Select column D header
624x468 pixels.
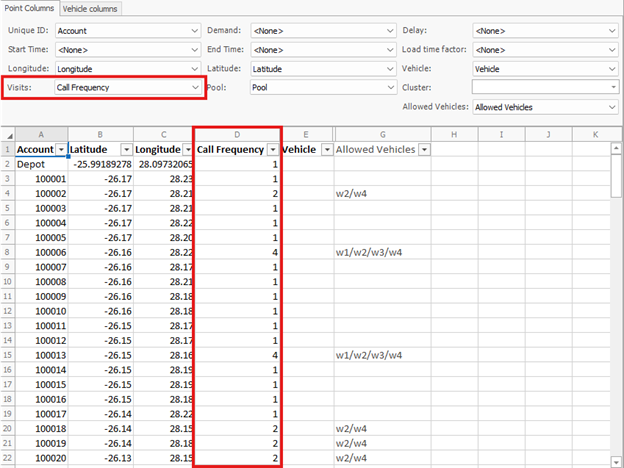pyautogui.click(x=238, y=133)
